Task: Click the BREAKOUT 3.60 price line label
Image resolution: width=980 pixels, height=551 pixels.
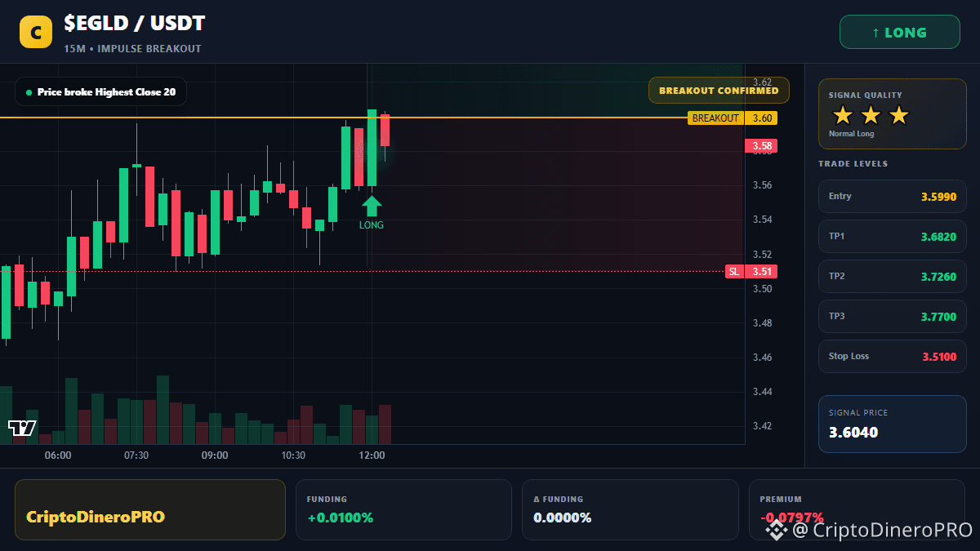Action: coord(733,118)
